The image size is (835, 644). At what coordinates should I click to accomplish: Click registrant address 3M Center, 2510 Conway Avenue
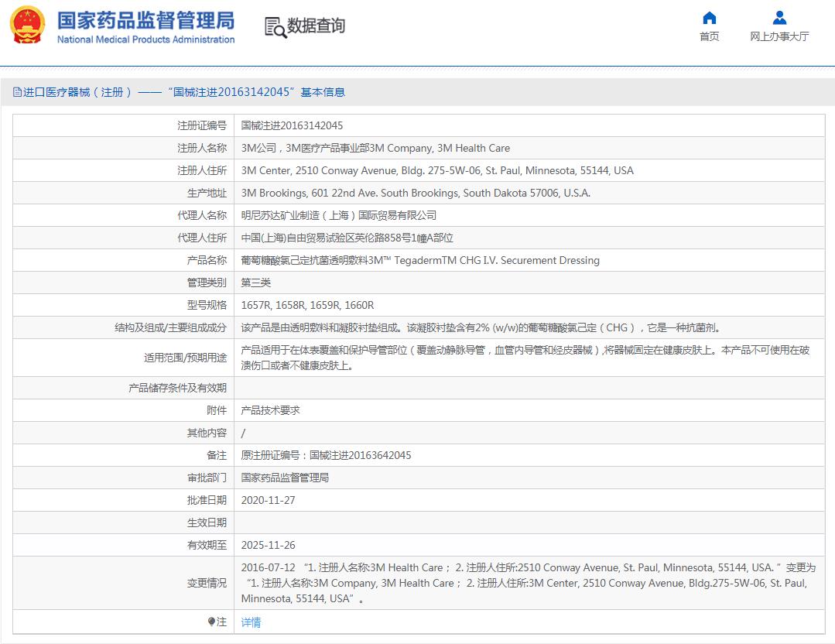tap(437, 170)
